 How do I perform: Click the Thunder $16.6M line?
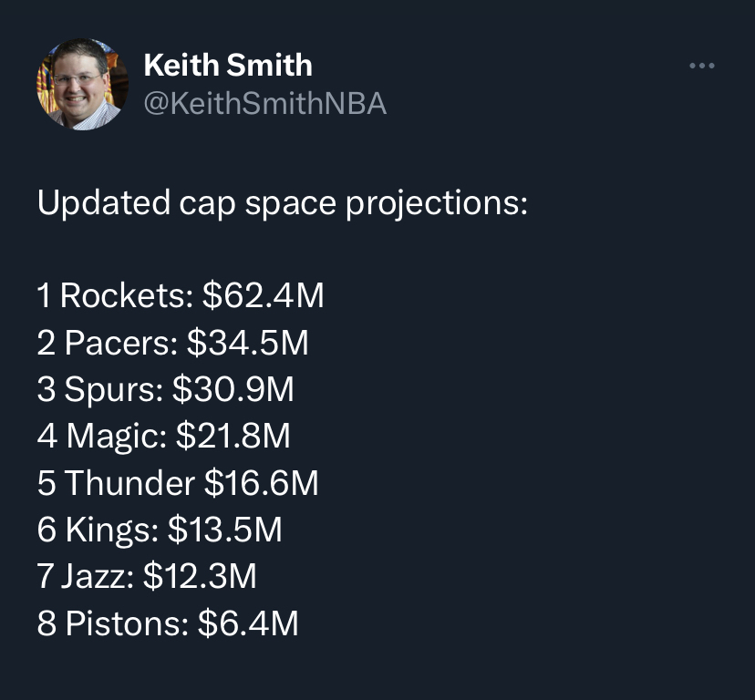pos(178,483)
